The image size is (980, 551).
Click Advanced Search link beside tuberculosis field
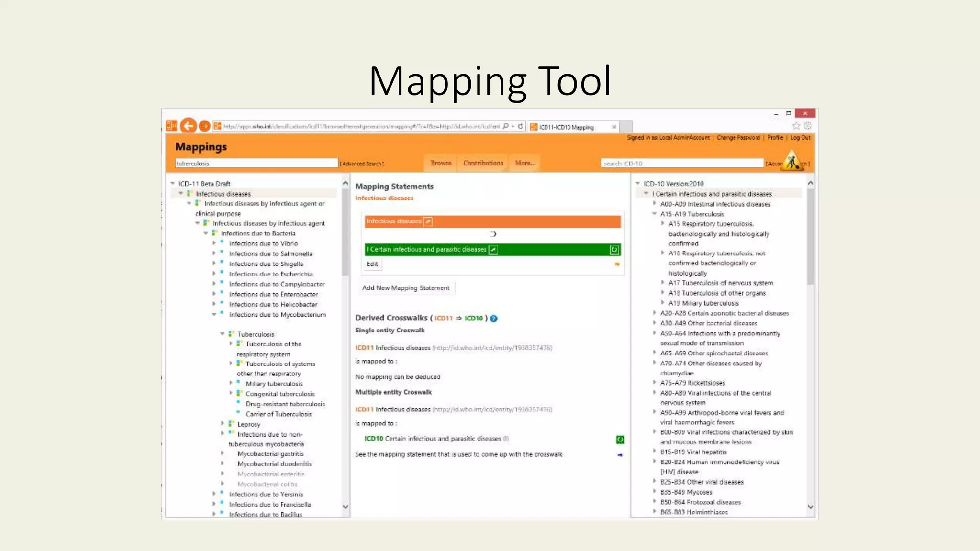click(x=362, y=164)
